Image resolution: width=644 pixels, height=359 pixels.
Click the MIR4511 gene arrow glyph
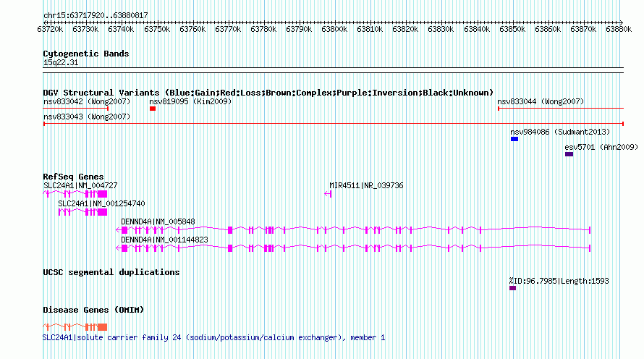(328, 194)
